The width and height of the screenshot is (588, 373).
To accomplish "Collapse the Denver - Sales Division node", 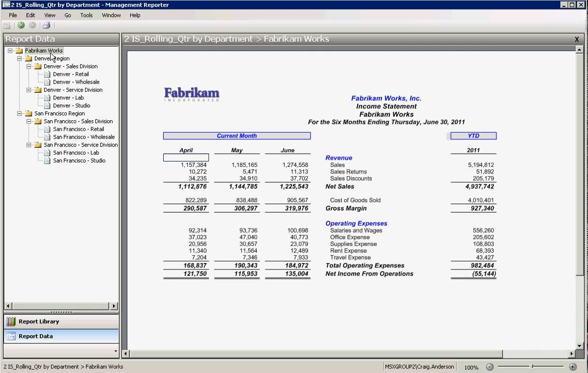I will click(x=29, y=66).
